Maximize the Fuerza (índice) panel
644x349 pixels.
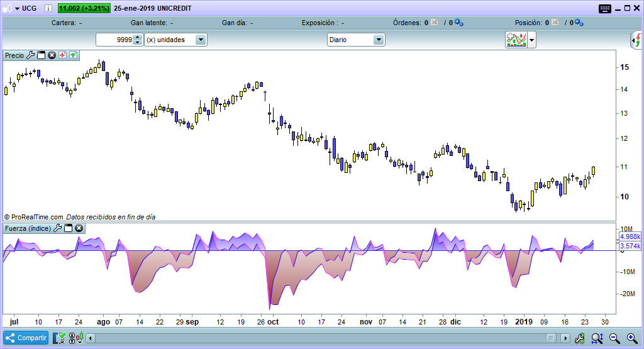[69, 228]
